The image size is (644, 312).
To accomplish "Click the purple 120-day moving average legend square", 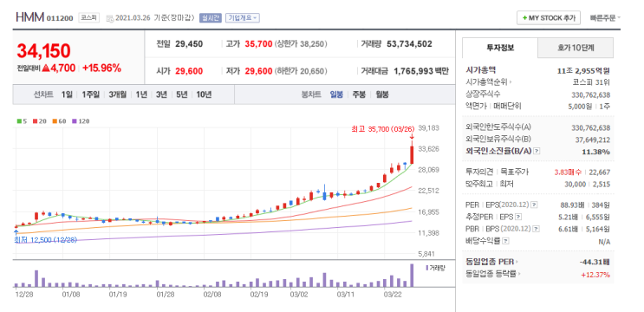I will (x=74, y=121).
